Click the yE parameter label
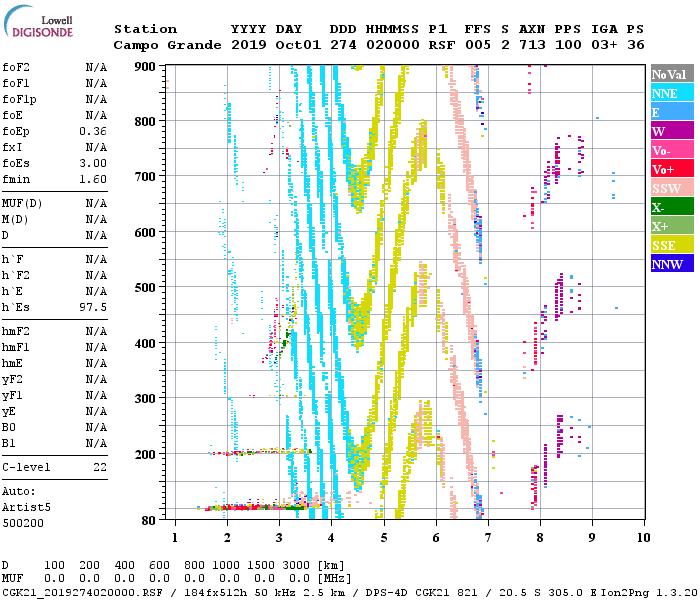This screenshot has width=700, height=600. pyautogui.click(x=9, y=412)
